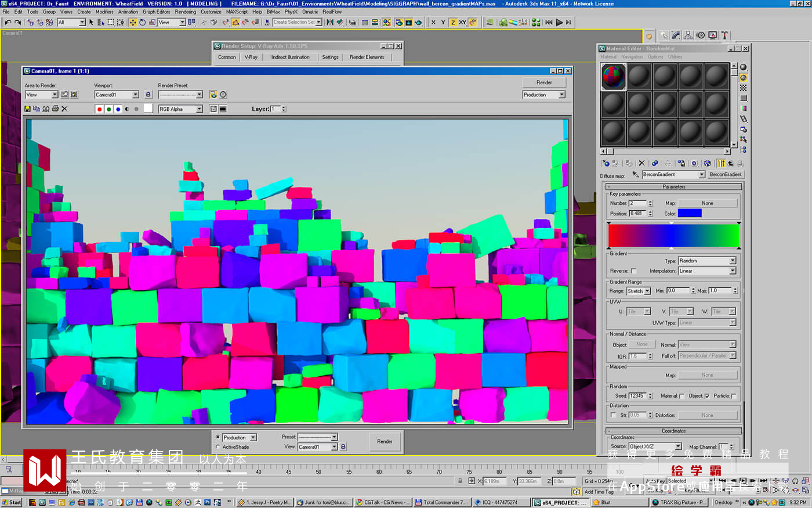Activate the Select and Move tool

click(x=133, y=22)
